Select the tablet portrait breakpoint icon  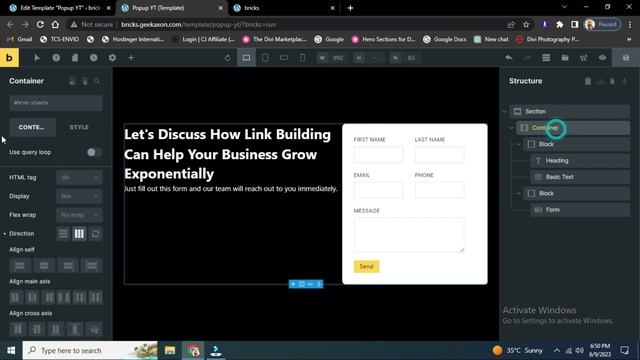[x=265, y=58]
